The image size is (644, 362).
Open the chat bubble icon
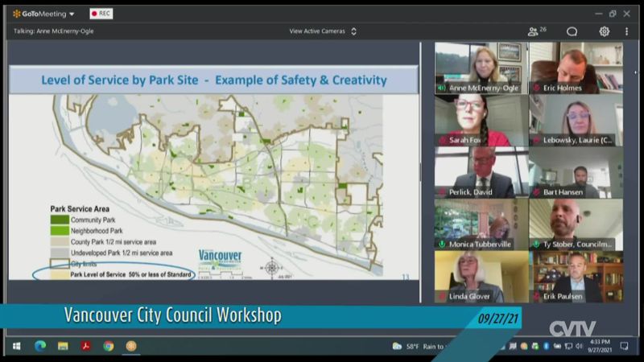pos(572,31)
